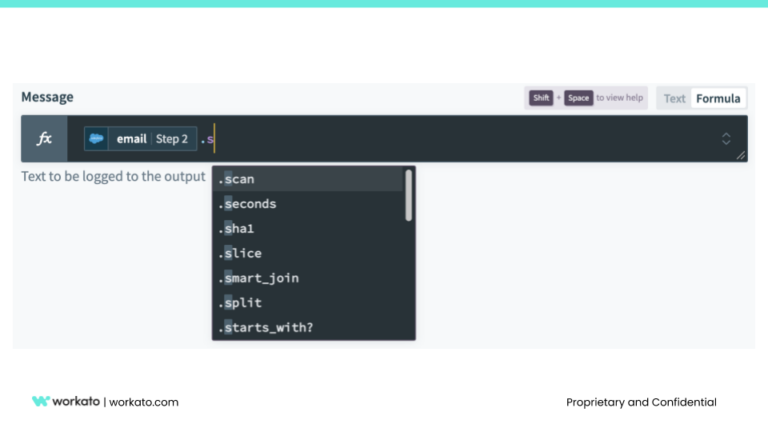Switch to Formula mode
The height and width of the screenshot is (432, 768).
(x=718, y=98)
